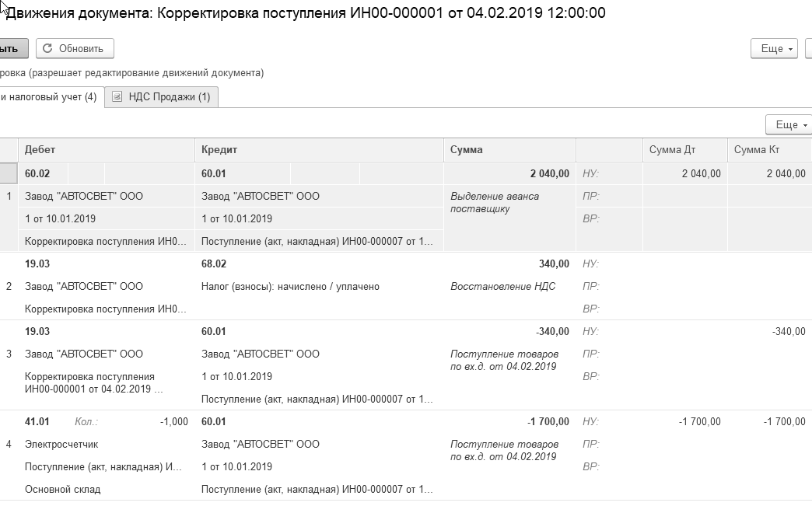
Task: Select the Электросчетчик item cell
Action: pos(61,445)
